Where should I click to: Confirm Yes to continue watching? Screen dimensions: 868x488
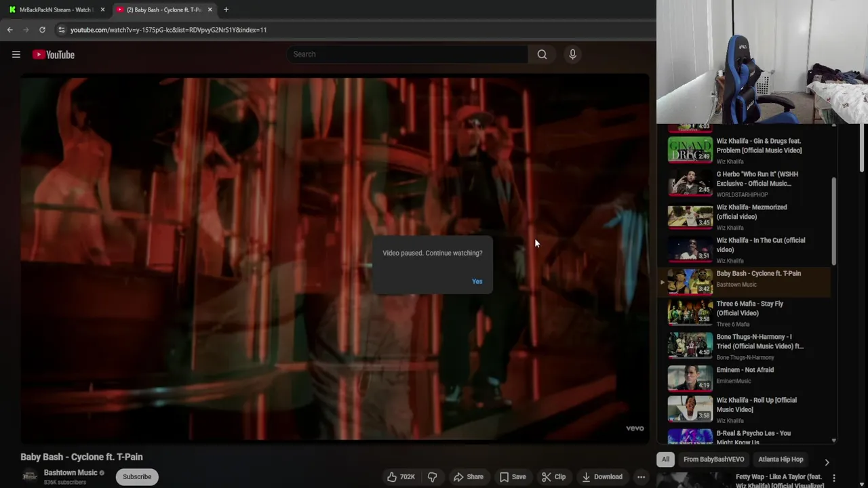(477, 281)
